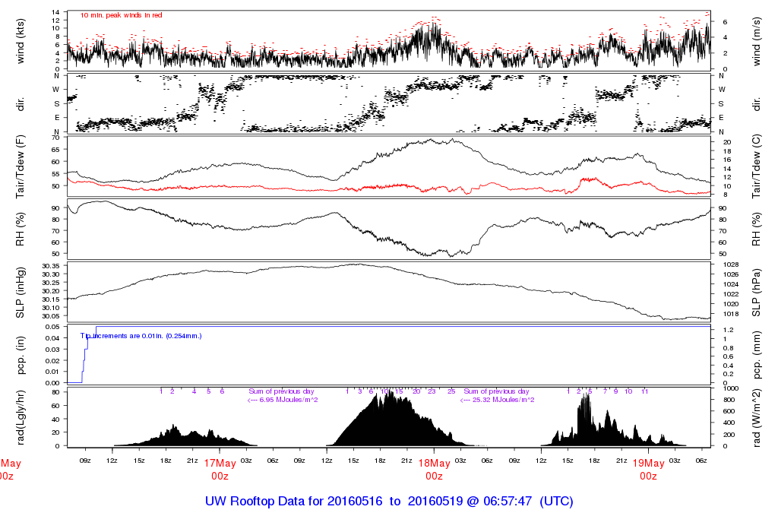
Task: Select the 'S' tick on right direction axis
Action: pos(721,103)
